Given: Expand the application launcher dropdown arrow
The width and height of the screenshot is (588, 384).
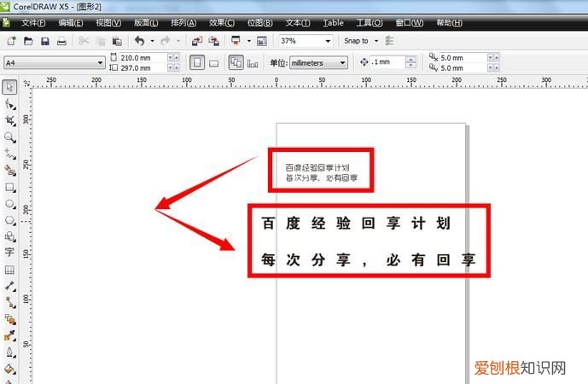Looking at the screenshot, I should pos(249,41).
